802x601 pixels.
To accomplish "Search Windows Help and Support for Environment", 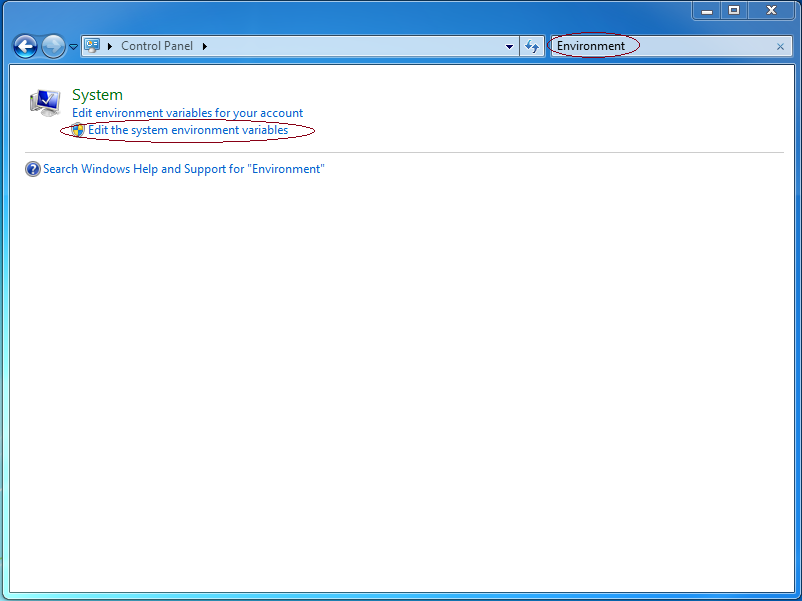I will coord(182,168).
